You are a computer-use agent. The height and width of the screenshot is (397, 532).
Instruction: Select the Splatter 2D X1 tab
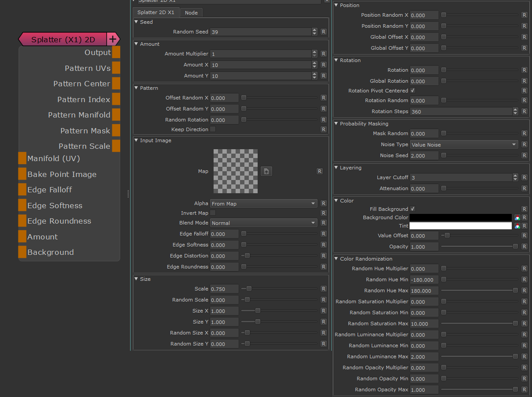point(156,13)
